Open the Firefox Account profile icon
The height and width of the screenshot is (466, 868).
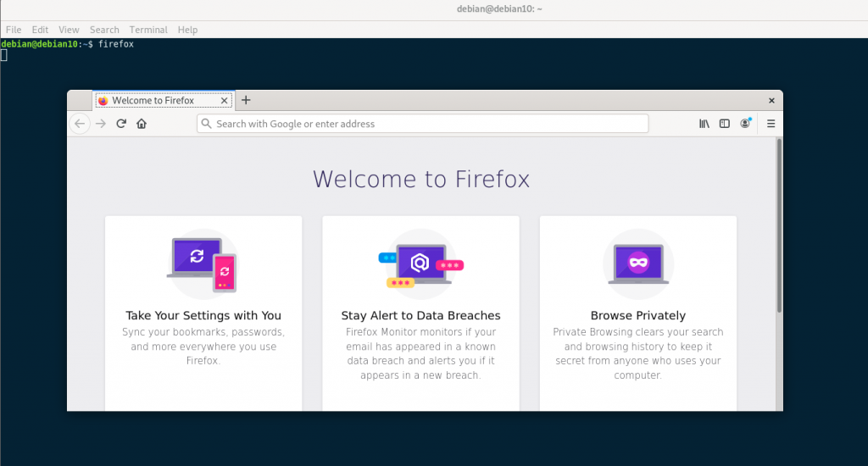[x=746, y=123]
